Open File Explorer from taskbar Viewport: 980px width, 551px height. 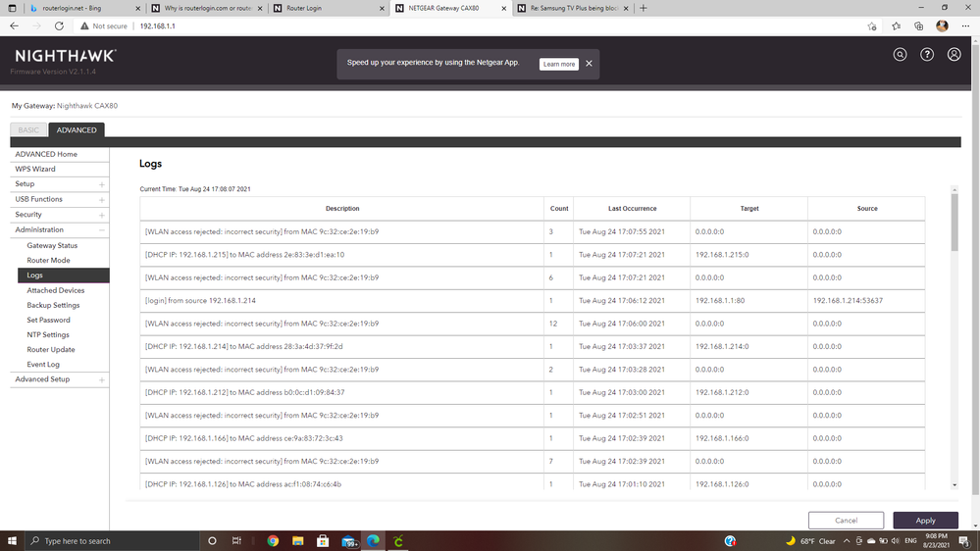[297, 541]
